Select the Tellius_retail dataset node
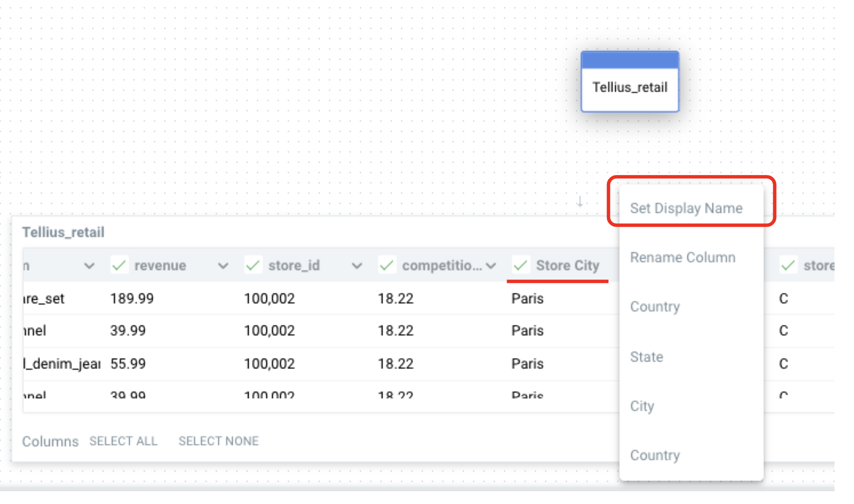854x504 pixels. (630, 82)
